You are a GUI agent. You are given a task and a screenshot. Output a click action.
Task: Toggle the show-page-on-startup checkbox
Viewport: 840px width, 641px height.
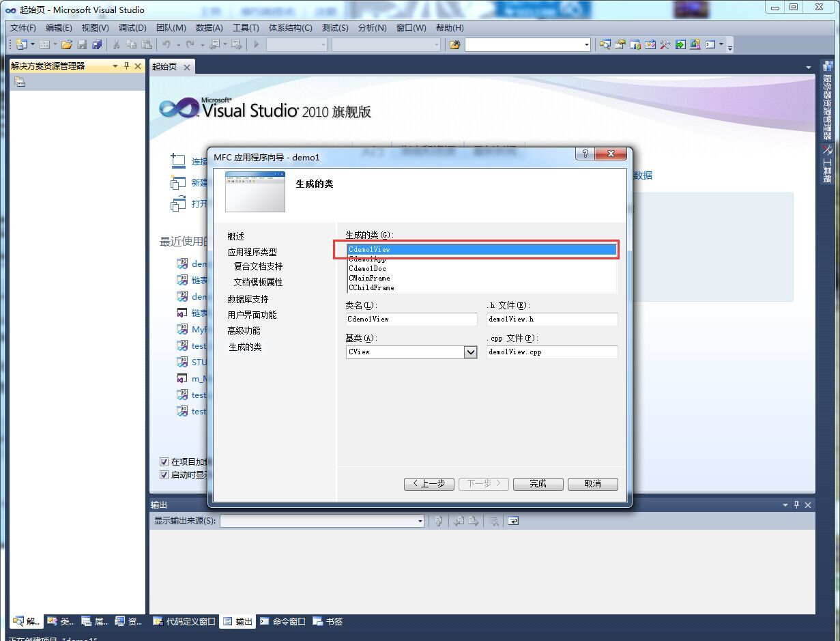click(x=164, y=474)
